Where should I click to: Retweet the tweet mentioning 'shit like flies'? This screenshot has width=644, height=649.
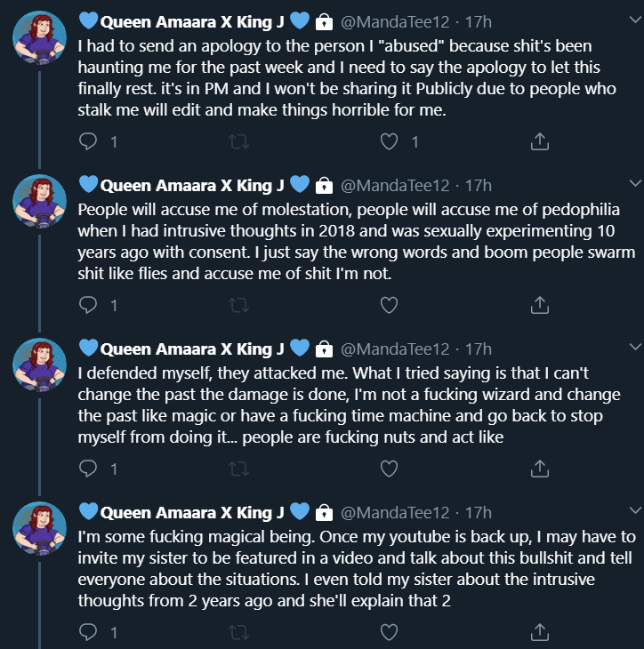point(238,305)
